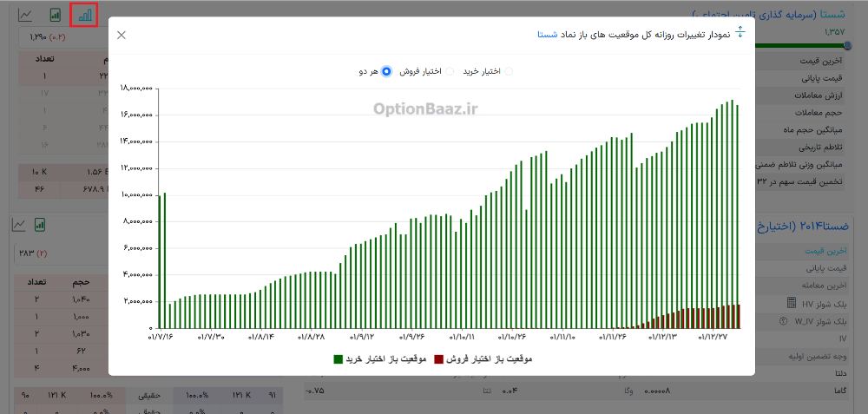The image size is (868, 414).
Task: Open the line chart icon of the ضستا2014 panel
Action: 18,224
